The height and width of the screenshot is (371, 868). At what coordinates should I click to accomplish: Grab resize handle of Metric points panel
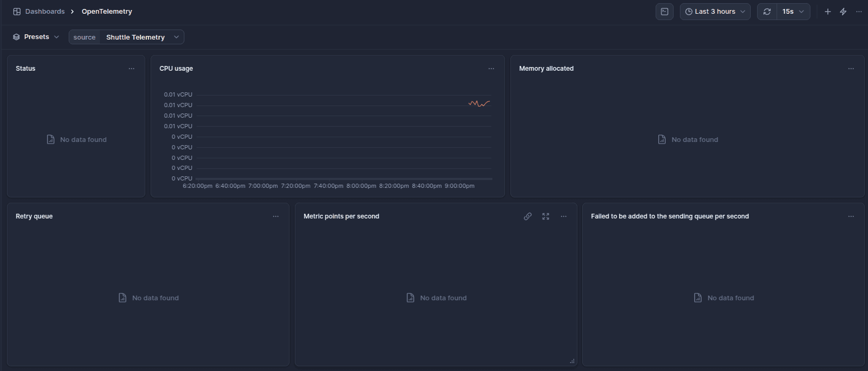pos(572,362)
